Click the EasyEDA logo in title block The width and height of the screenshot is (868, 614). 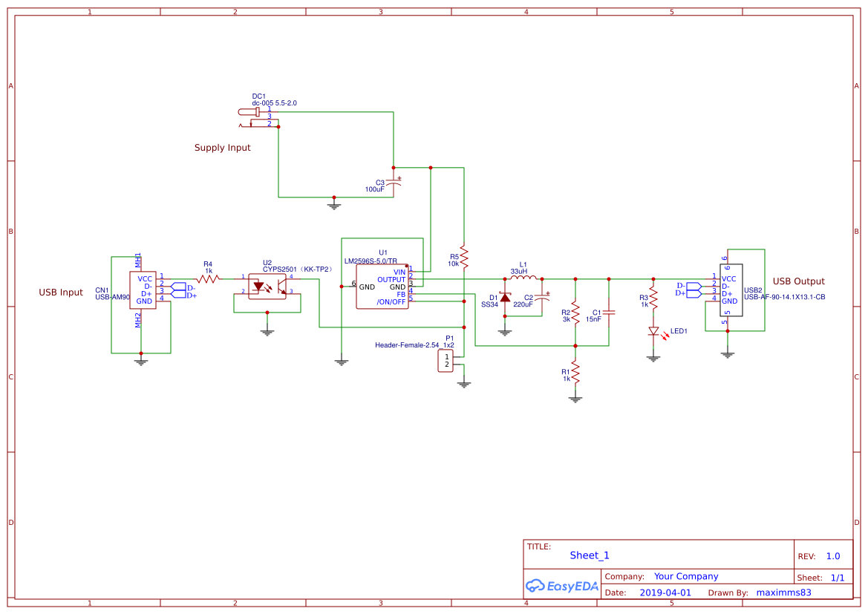561,586
